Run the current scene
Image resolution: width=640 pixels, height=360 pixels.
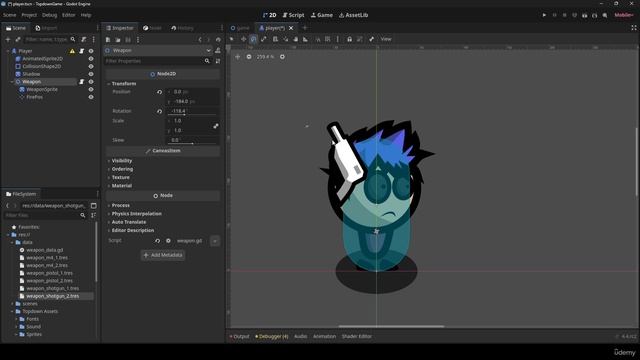coord(584,15)
